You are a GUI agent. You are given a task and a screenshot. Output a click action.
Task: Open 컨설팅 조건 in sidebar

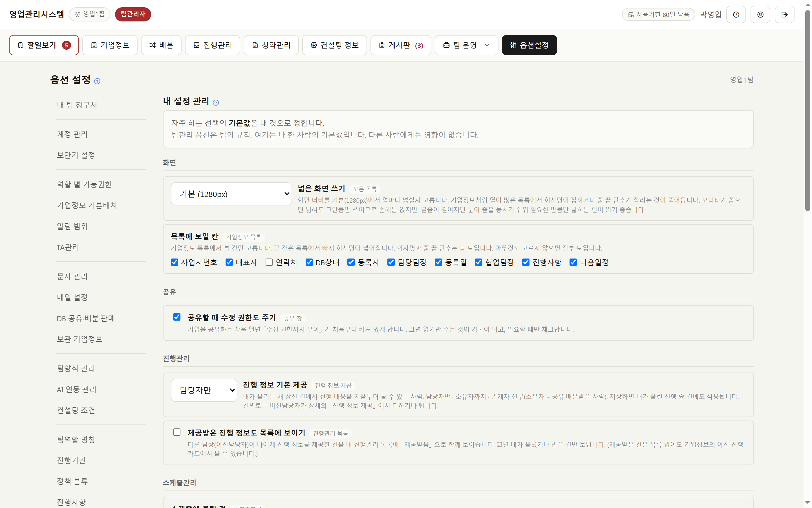click(76, 410)
